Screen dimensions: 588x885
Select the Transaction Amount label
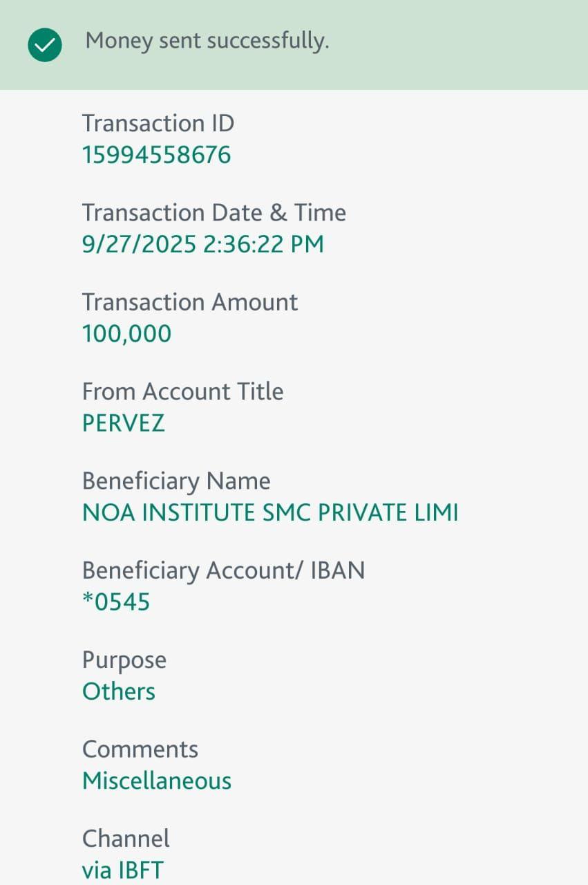(x=190, y=302)
